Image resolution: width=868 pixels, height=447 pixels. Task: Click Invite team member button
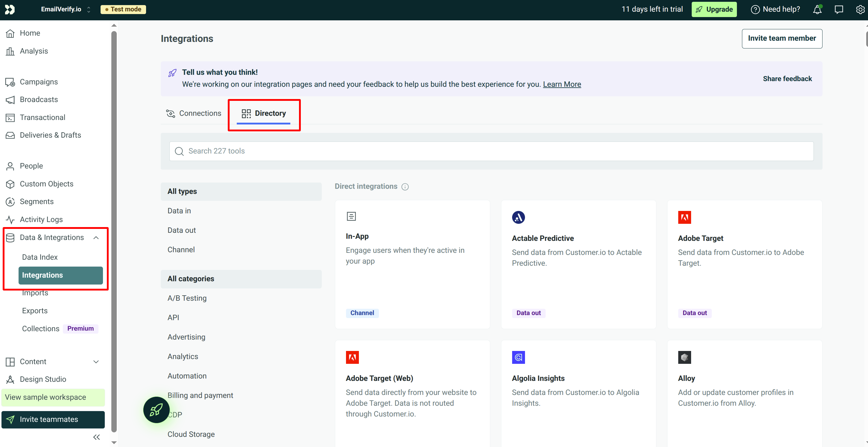782,38
